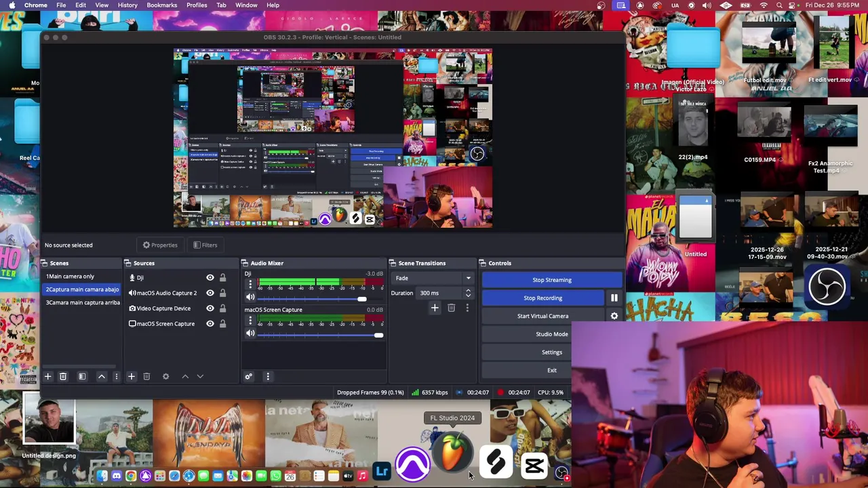
Task: Select scene 2Captura main camara abajo
Action: (x=81, y=289)
